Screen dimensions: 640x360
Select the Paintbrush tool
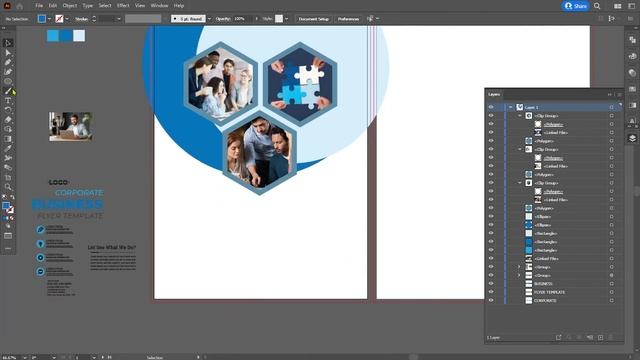point(8,91)
